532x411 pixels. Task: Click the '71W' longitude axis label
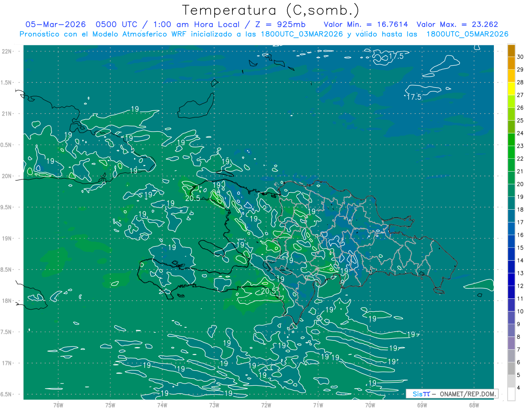[x=317, y=405]
